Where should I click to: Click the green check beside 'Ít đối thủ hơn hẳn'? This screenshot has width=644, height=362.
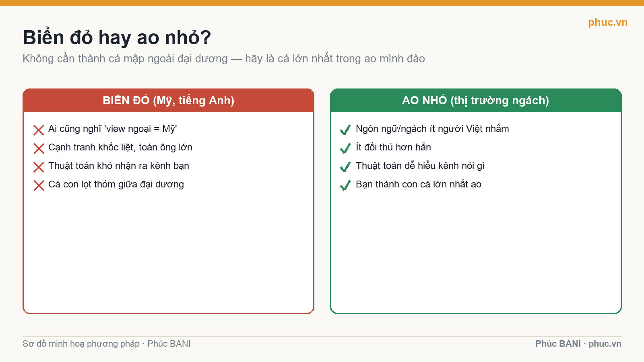[345, 148]
